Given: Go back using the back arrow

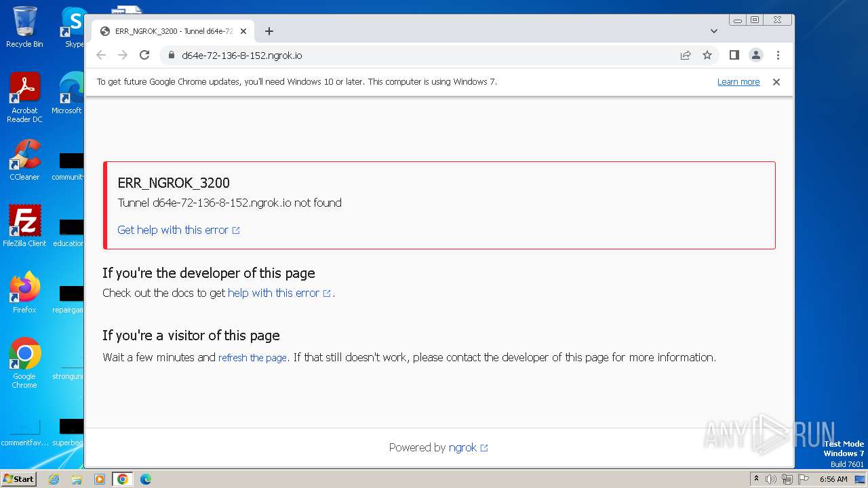Looking at the screenshot, I should click(x=101, y=56).
